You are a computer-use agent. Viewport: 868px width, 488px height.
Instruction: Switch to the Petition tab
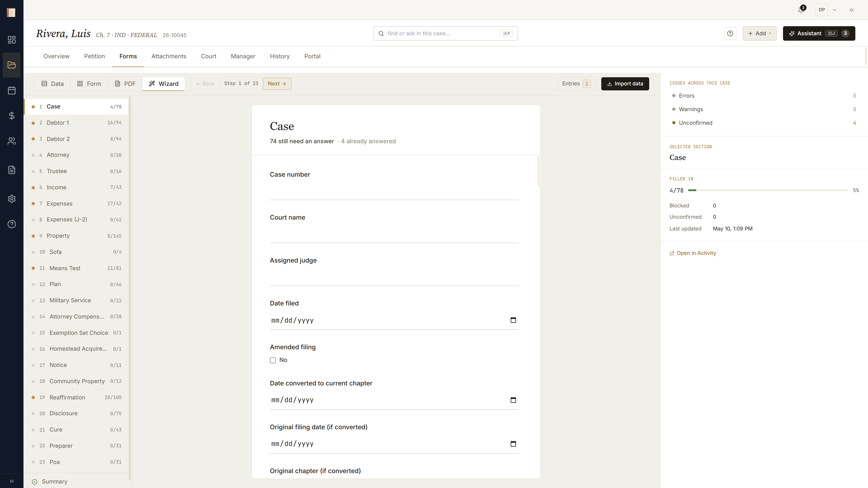coord(94,56)
